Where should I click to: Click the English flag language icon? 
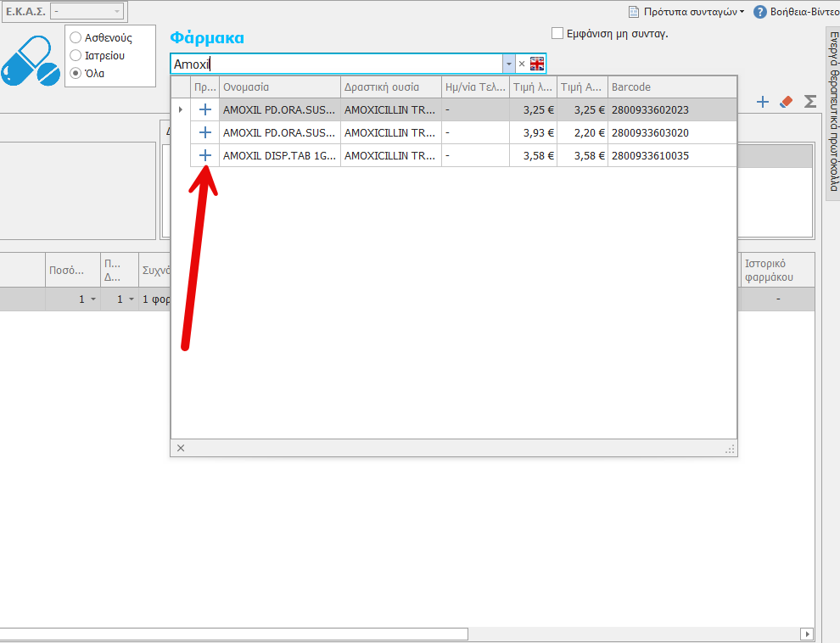click(x=537, y=64)
